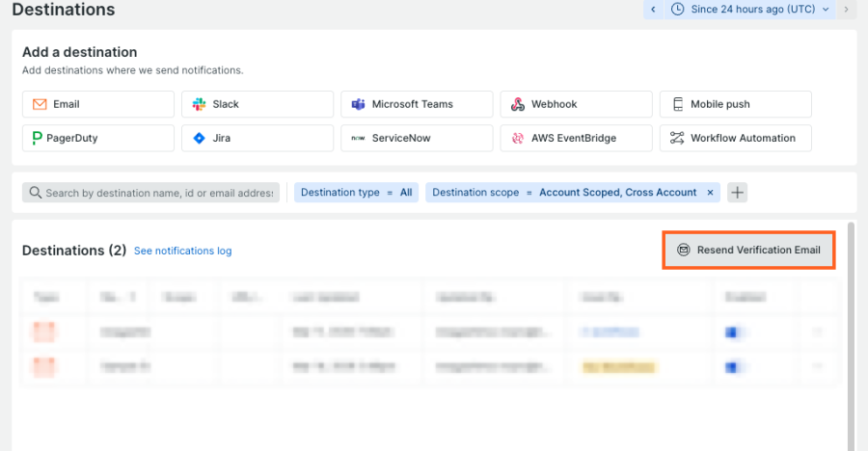
Task: Click the envelope icon in Resend Verification Email
Action: tap(684, 251)
